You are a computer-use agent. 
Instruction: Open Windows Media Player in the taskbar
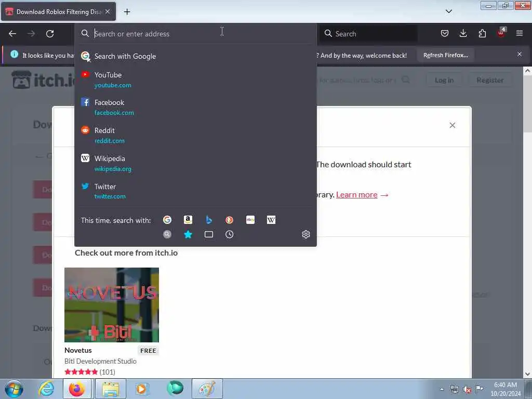click(x=141, y=389)
